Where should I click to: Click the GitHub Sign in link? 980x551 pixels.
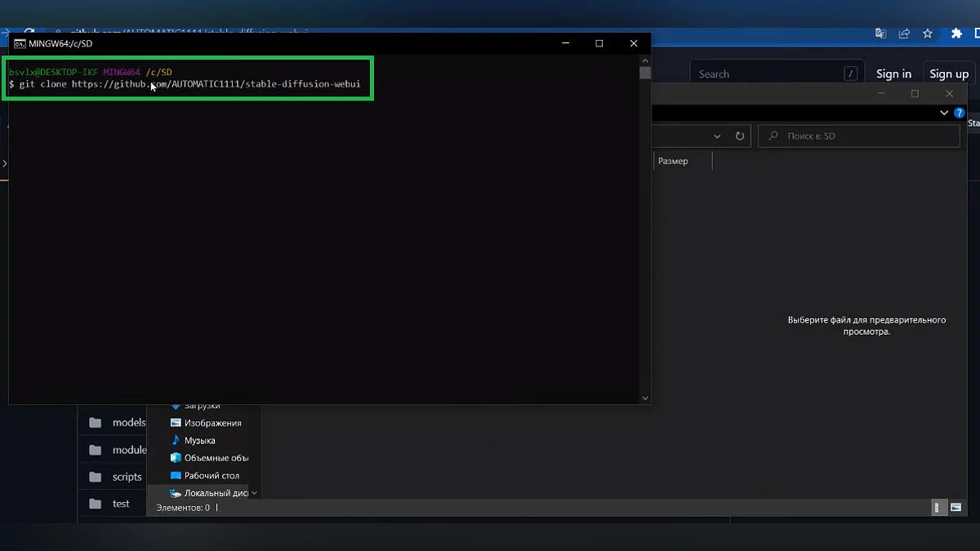coord(893,73)
